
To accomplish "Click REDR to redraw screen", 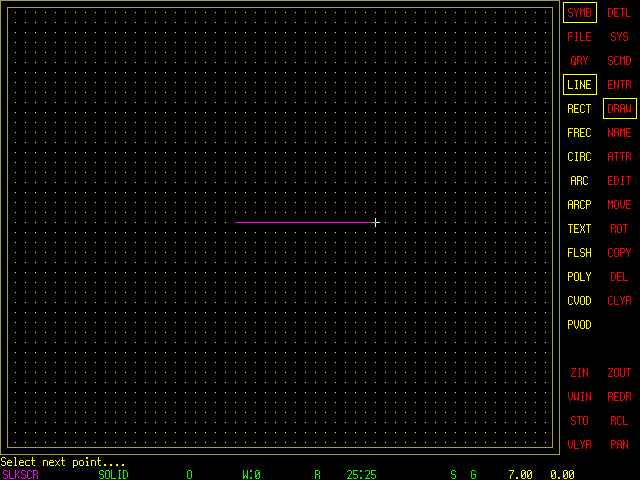I will point(619,397).
